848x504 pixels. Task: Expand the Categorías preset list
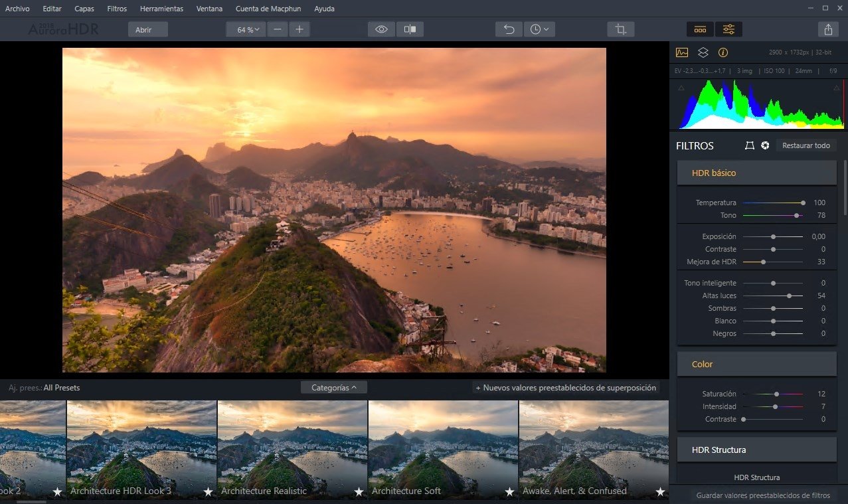(333, 387)
